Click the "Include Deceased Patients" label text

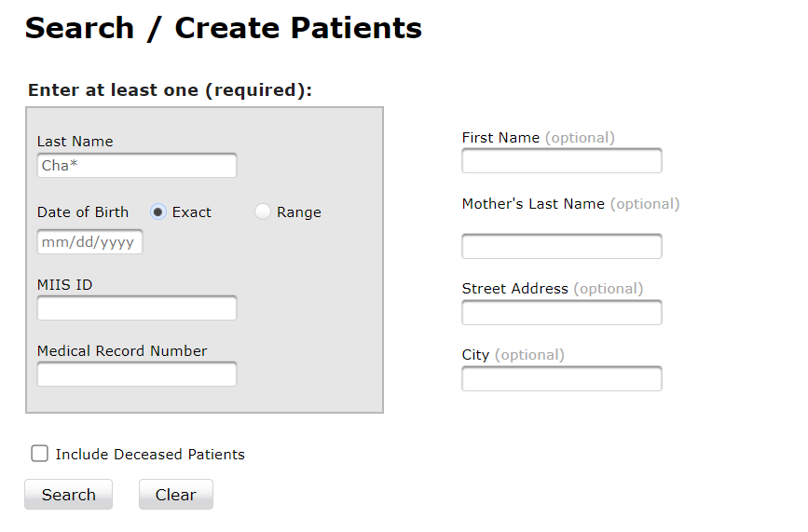(150, 455)
